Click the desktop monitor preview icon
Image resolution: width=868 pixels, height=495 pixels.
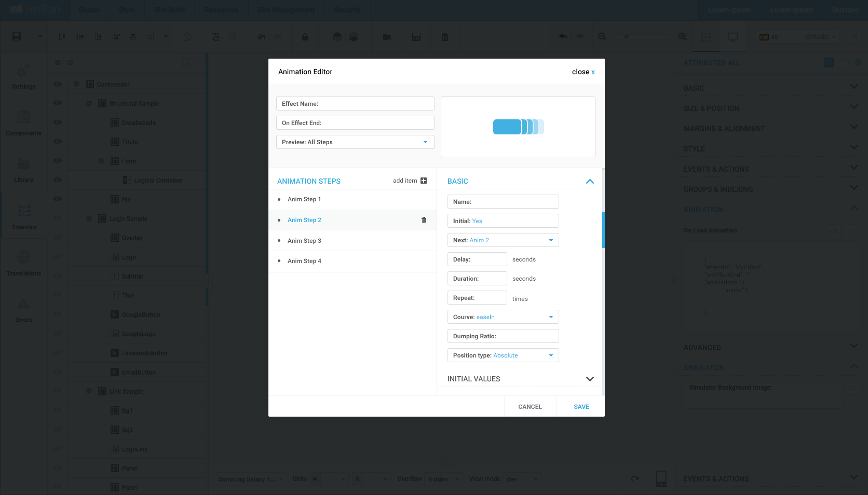(x=733, y=37)
